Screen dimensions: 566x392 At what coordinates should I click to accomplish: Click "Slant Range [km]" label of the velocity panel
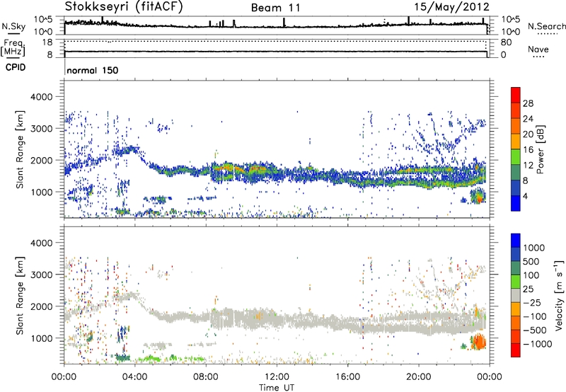coord(20,296)
